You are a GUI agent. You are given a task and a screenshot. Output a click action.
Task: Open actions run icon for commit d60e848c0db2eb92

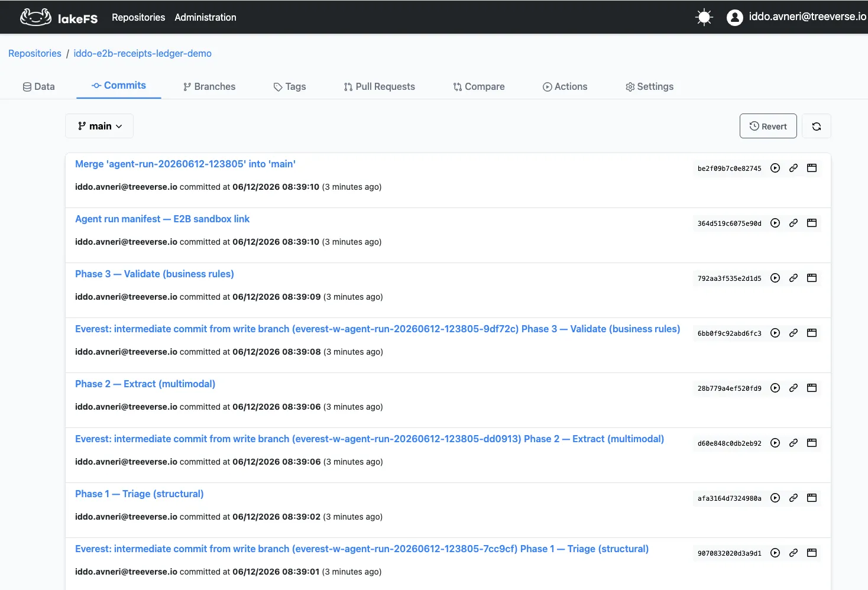[775, 443]
